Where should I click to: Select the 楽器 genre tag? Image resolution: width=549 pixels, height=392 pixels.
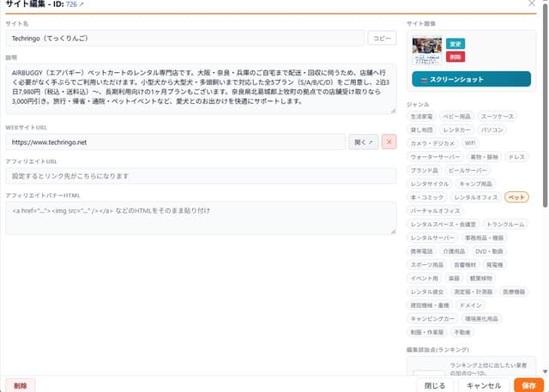454,278
